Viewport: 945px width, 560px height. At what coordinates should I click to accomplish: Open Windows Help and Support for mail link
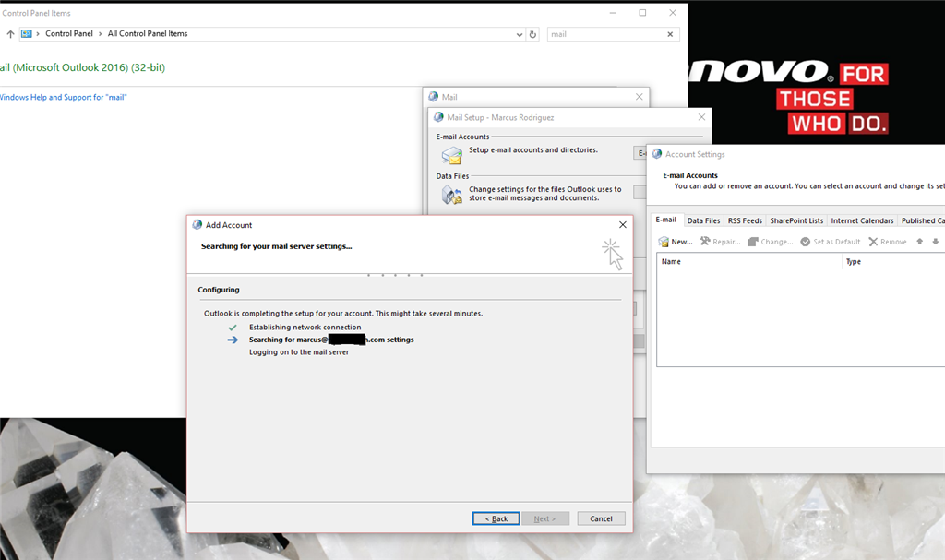coord(64,97)
